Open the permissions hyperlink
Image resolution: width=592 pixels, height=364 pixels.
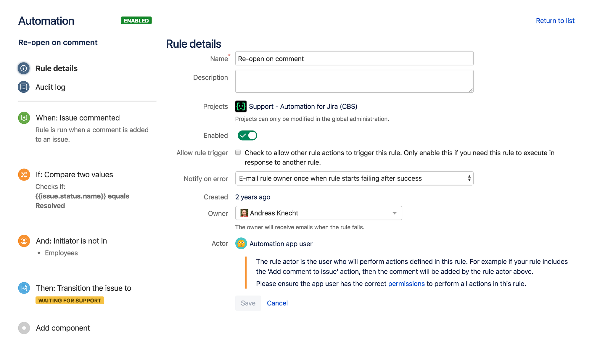click(406, 284)
